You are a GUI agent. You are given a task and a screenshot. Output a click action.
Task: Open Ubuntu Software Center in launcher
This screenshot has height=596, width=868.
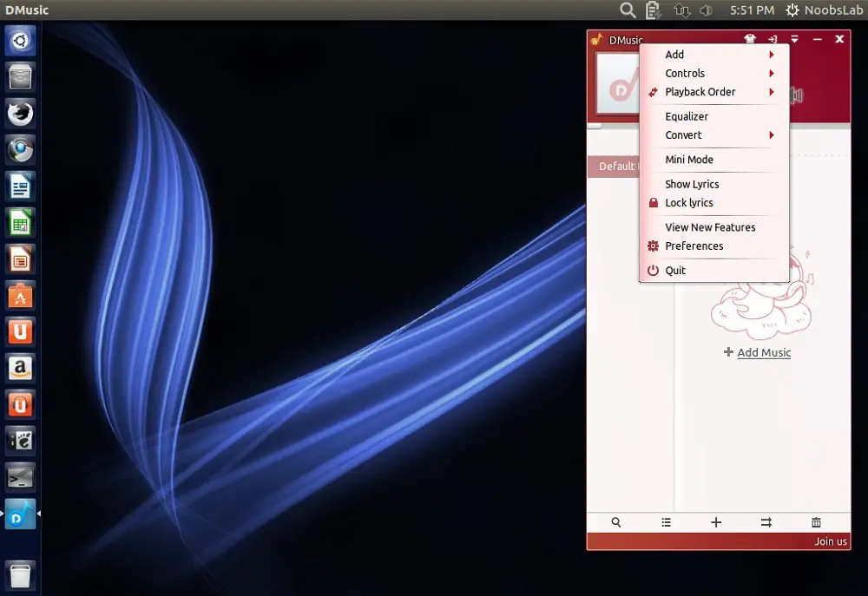click(21, 296)
